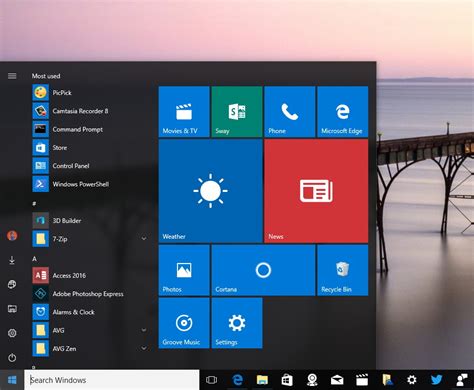Launch the Groove Music tile
This screenshot has width=474, height=390.
pyautogui.click(x=184, y=323)
